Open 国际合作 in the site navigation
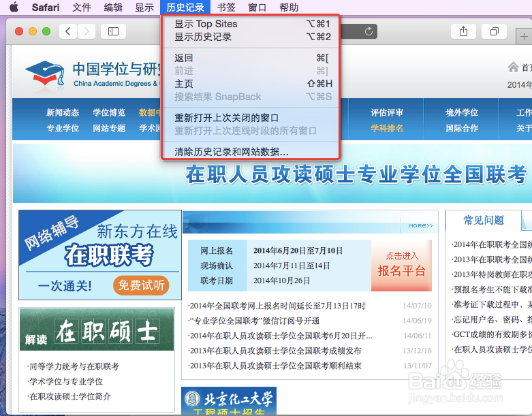The width and height of the screenshot is (532, 416). pyautogui.click(x=462, y=128)
